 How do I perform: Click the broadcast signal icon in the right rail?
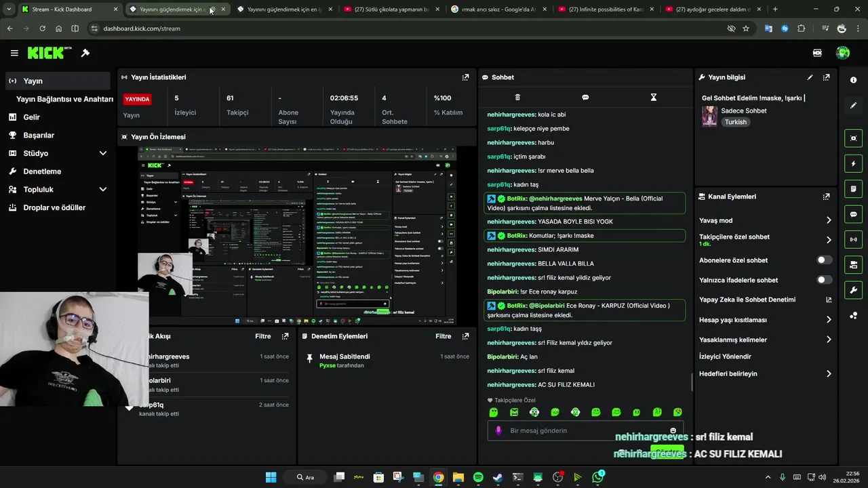[x=853, y=239]
